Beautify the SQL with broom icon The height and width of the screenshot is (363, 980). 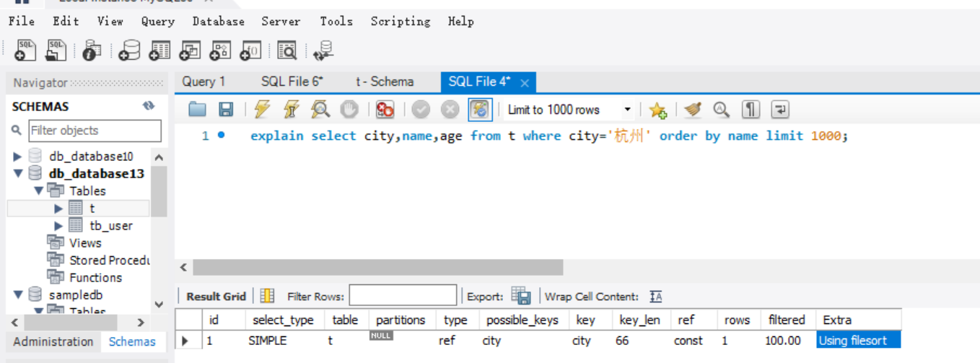tap(693, 110)
